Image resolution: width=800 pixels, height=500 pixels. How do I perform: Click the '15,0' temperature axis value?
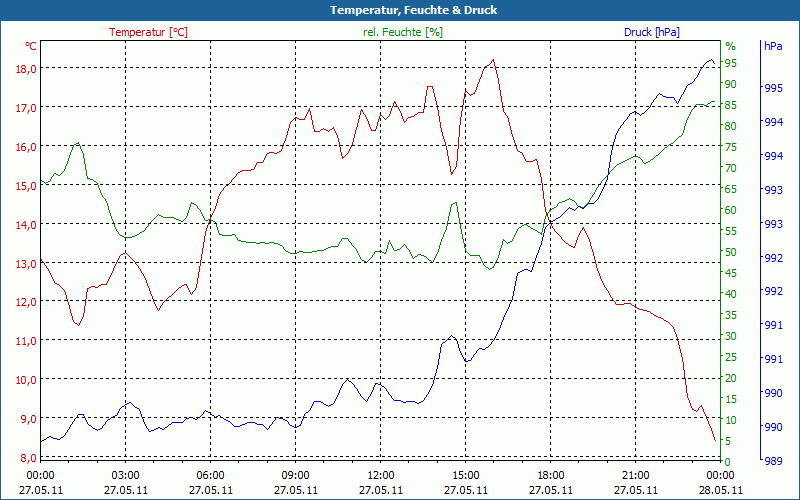pos(26,186)
